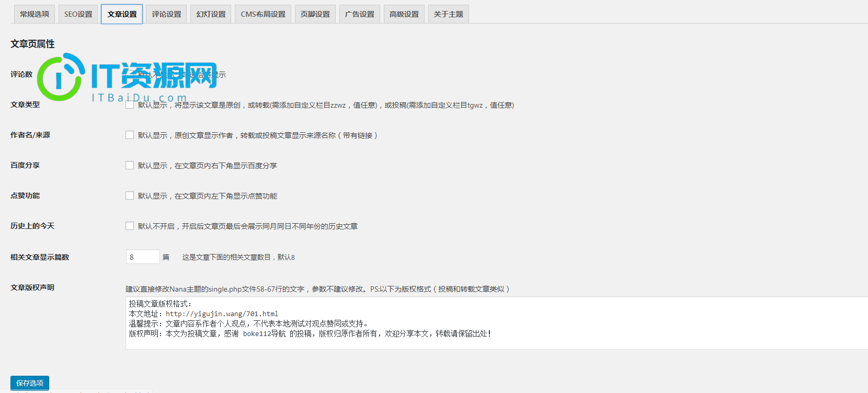Click the 默认不开启 history description text

pyautogui.click(x=248, y=226)
